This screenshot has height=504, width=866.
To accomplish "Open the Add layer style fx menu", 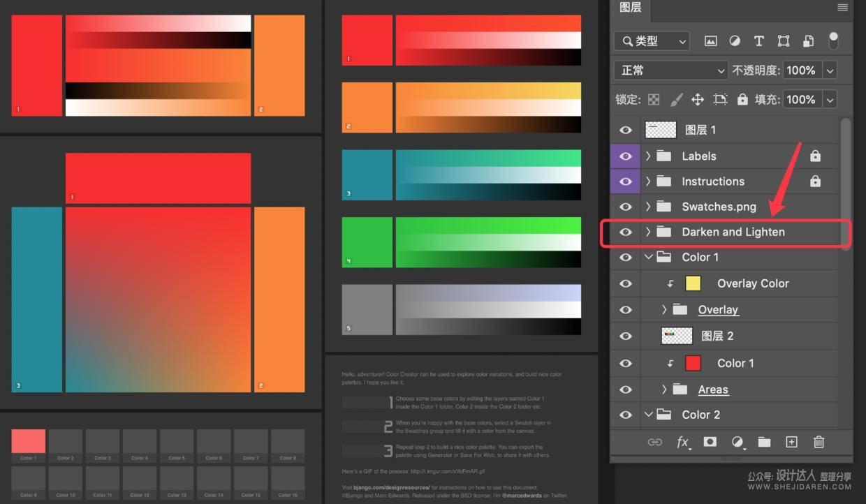I will coord(683,442).
